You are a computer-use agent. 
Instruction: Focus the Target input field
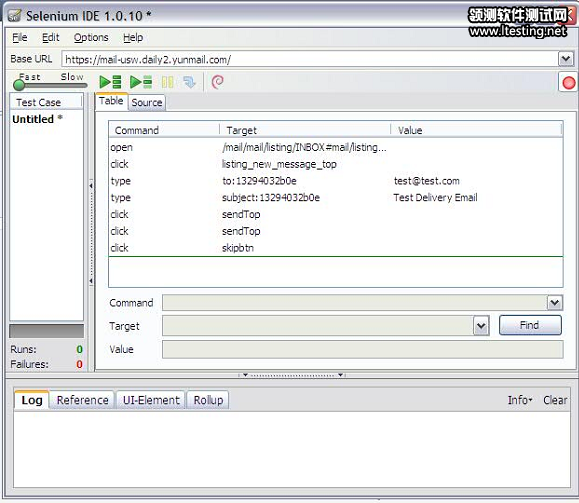pyautogui.click(x=318, y=326)
